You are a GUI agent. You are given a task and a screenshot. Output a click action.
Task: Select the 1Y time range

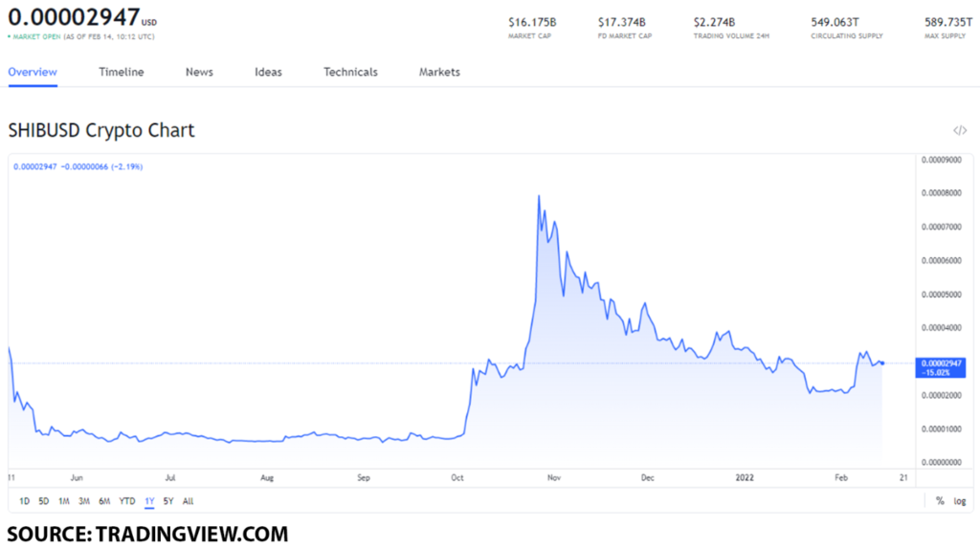coord(149,501)
